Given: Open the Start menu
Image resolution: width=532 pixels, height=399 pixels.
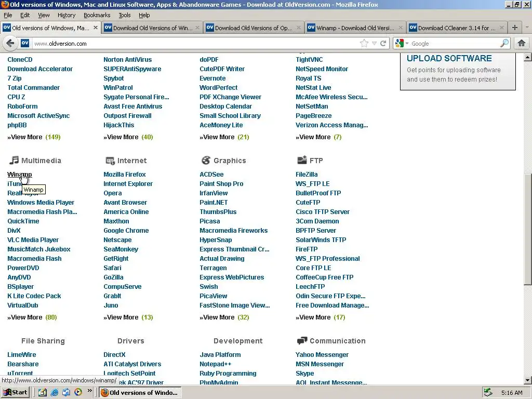Looking at the screenshot, I should point(16,393).
